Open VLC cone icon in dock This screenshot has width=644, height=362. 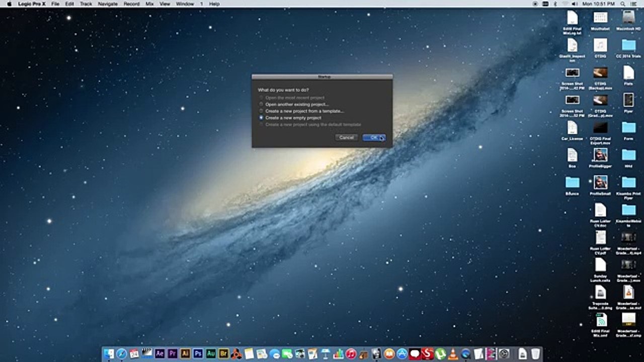tap(453, 354)
